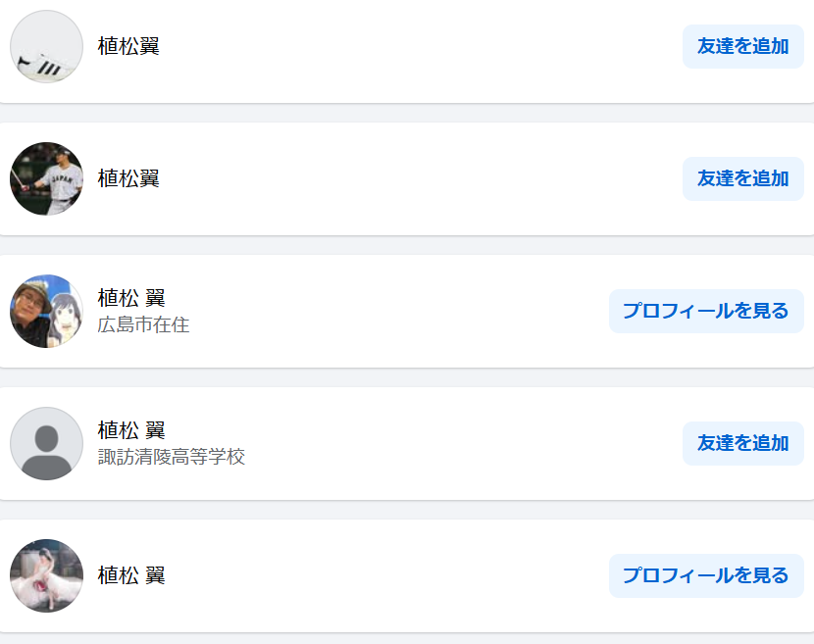Add the baseball-avatar 植松翼 as friend
Screen dimensions: 814x644
(x=742, y=178)
